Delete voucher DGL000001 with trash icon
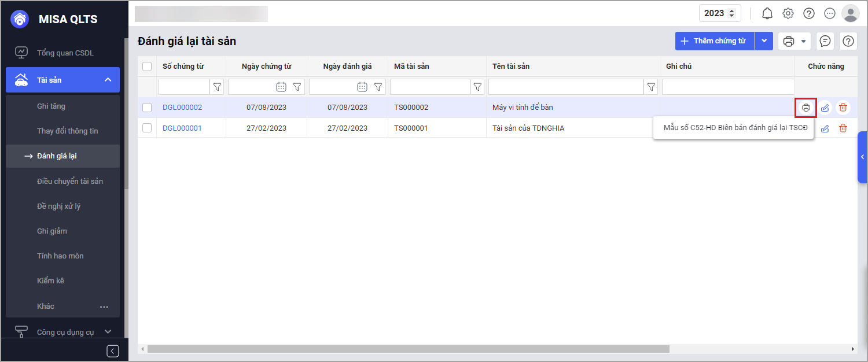This screenshot has width=868, height=362. click(x=844, y=128)
